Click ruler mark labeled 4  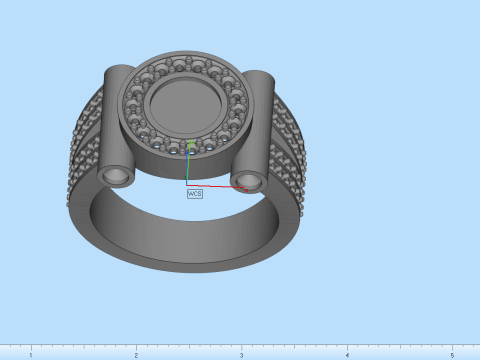coord(347,355)
